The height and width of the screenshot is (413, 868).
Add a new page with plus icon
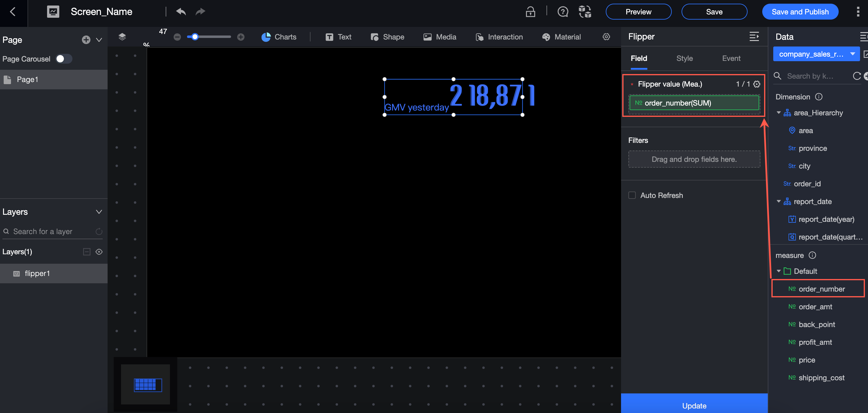(86, 40)
